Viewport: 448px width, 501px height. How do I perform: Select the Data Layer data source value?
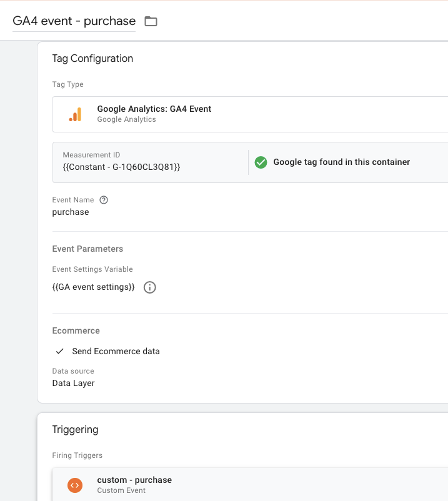(73, 383)
